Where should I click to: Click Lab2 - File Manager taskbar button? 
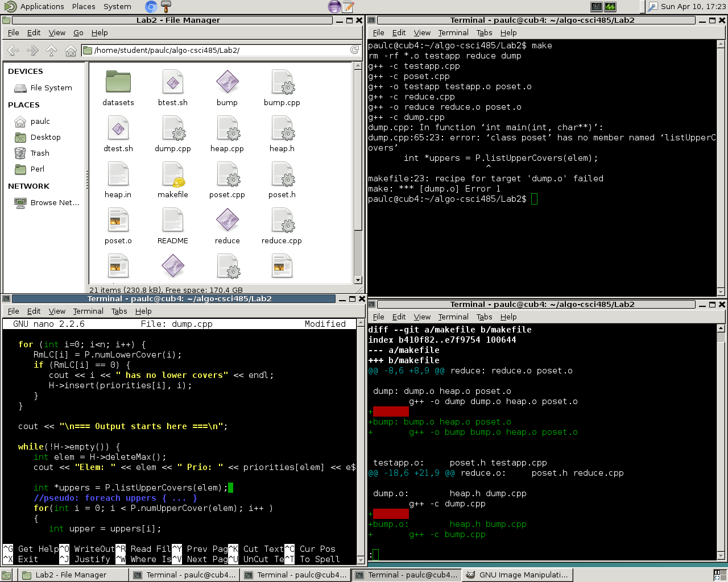(x=70, y=575)
